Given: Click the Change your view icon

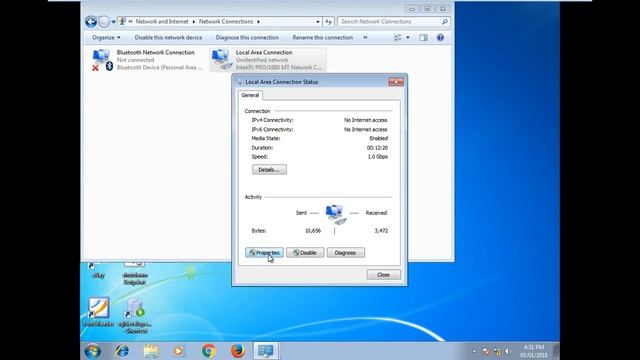Looking at the screenshot, I should click(398, 38).
